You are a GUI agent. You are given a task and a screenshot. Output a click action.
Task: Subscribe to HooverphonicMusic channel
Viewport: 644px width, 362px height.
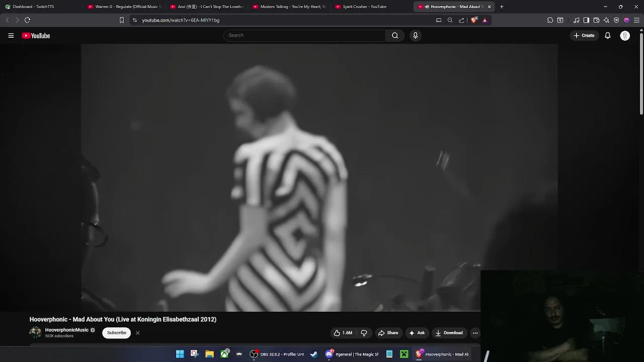pos(116,333)
